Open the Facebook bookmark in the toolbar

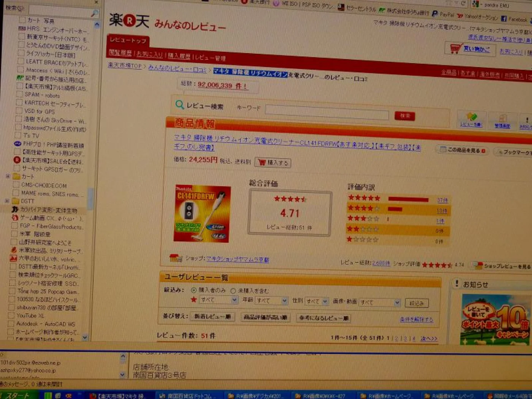[514, 19]
